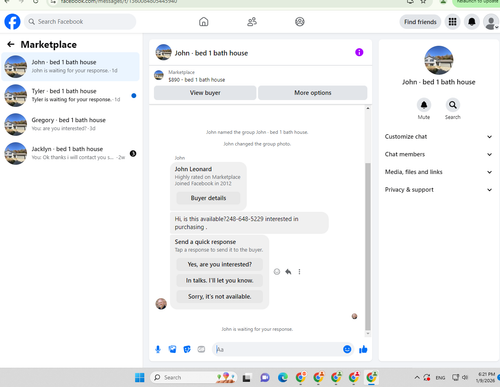This screenshot has width=500, height=387.
Task: Open Tyler - bed 1 bath house conversation
Action: tap(70, 95)
